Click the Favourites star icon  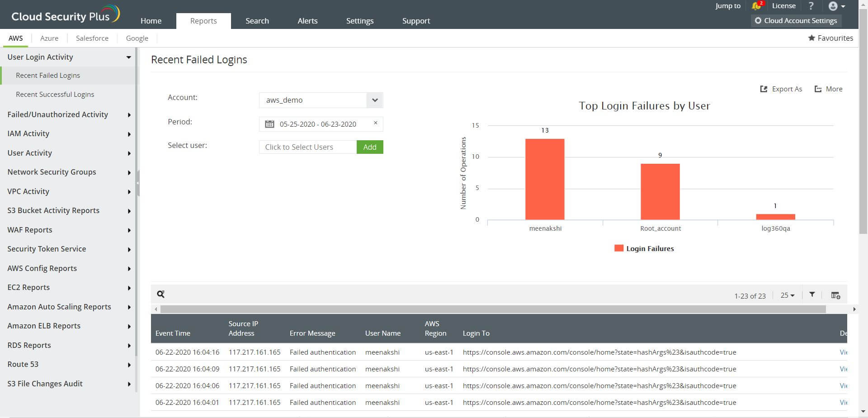[811, 38]
